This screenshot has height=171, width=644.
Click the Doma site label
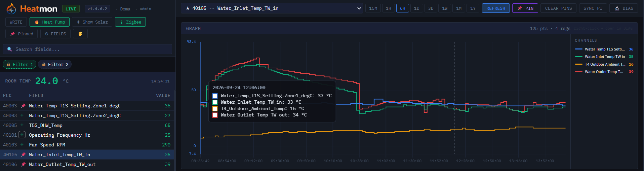click(125, 9)
